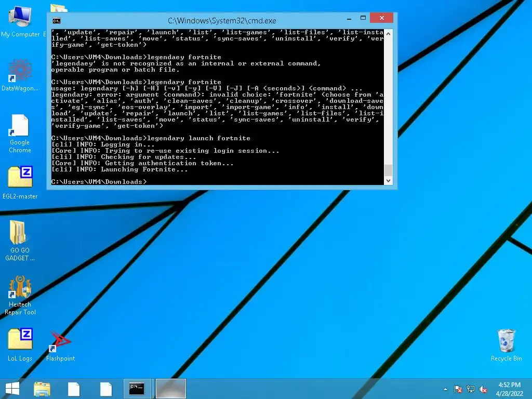Screen dimensions: 532x399
Task: Minimize the cmd.exe window
Action: [349, 18]
